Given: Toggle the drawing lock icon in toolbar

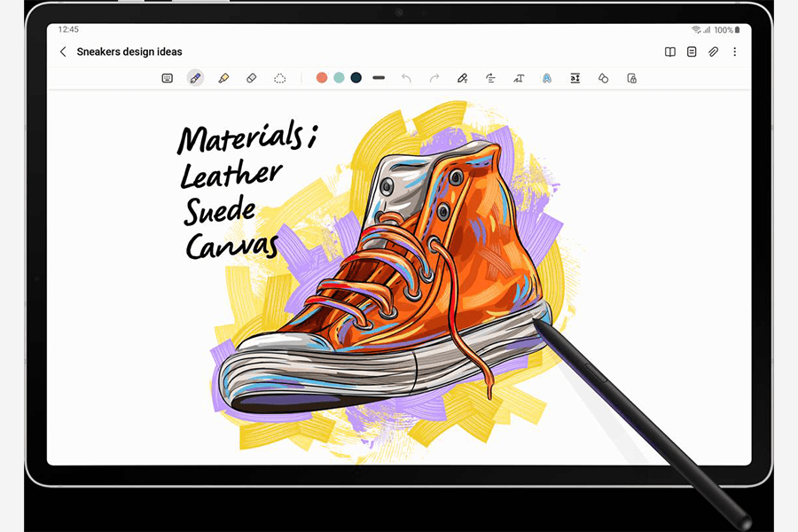Looking at the screenshot, I should click(x=631, y=78).
